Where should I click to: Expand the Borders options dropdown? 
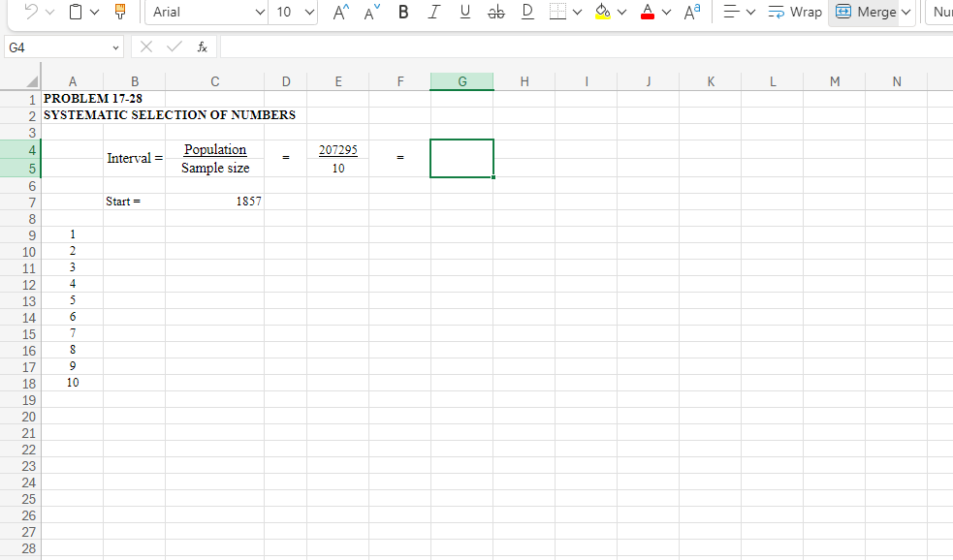tap(577, 13)
